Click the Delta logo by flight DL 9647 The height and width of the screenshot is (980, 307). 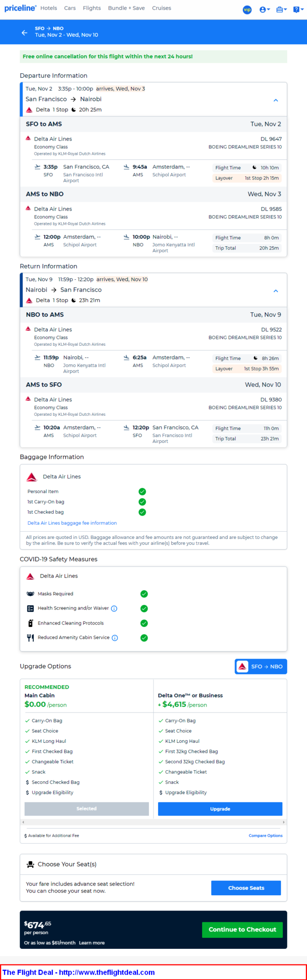pos(28,138)
